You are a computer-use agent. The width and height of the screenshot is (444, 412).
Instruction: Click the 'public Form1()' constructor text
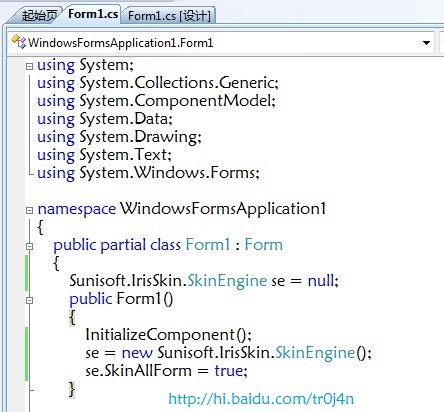pos(121,299)
